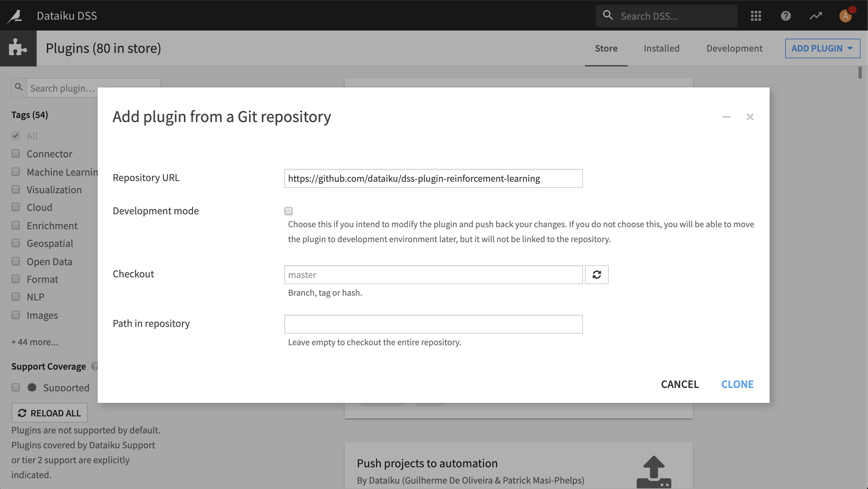Click the Support Coverage help icon
The height and width of the screenshot is (489, 868).
coord(95,366)
